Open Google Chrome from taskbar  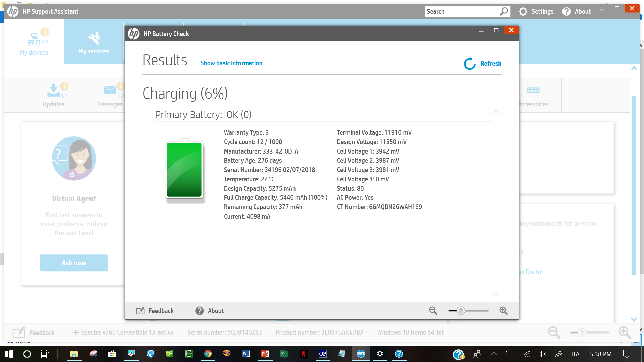208,354
